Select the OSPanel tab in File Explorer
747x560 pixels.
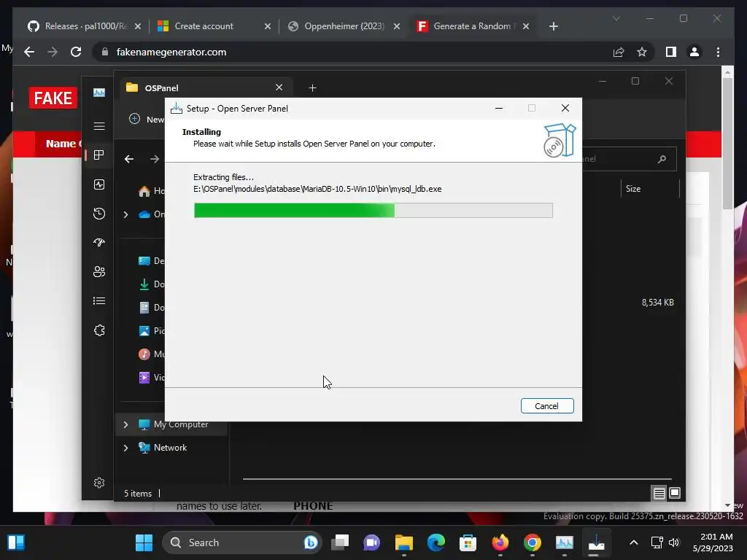pos(205,87)
